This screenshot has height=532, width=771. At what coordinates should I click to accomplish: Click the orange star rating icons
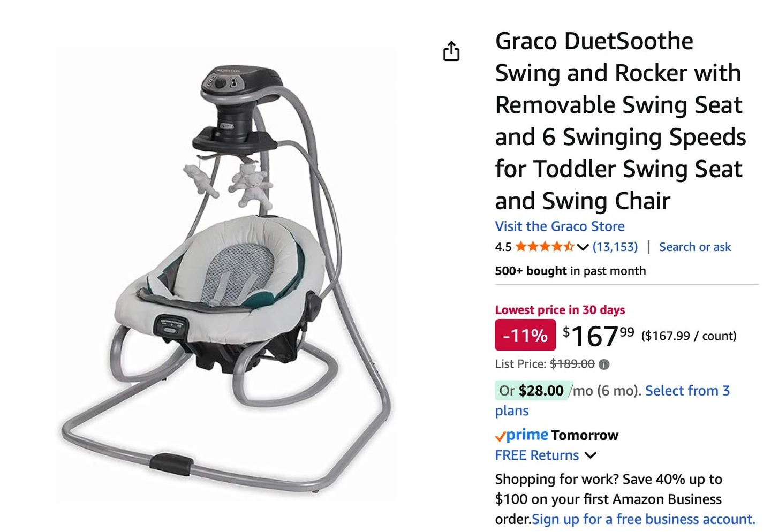pyautogui.click(x=545, y=247)
